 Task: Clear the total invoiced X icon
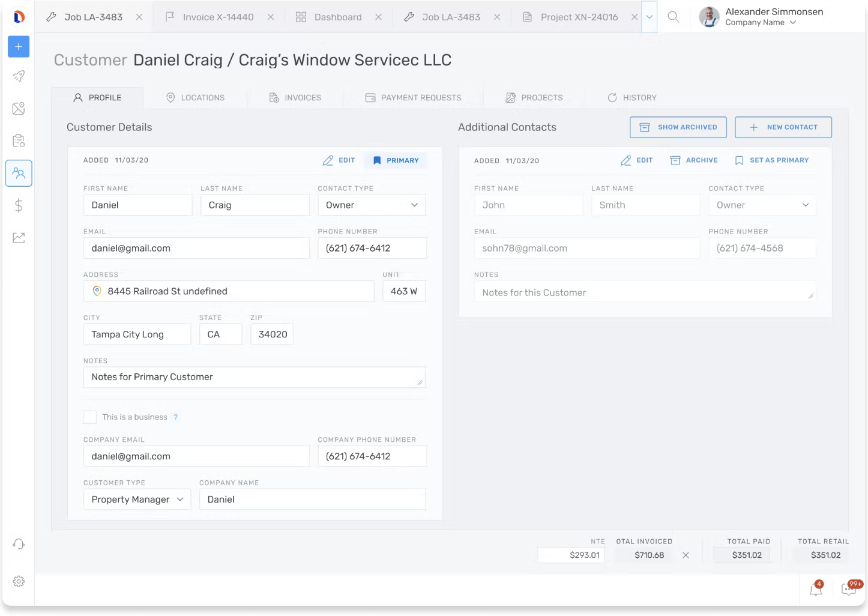click(686, 555)
